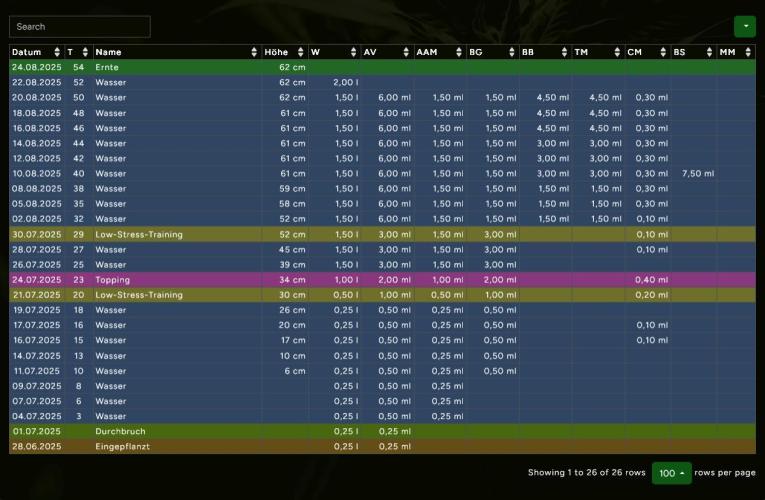
Task: Expand the rows per page selector
Action: coord(671,473)
